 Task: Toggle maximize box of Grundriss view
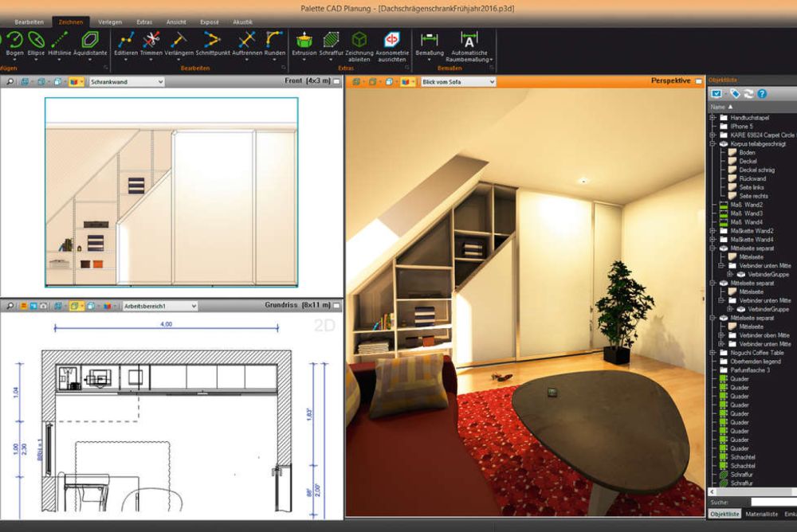tap(337, 305)
